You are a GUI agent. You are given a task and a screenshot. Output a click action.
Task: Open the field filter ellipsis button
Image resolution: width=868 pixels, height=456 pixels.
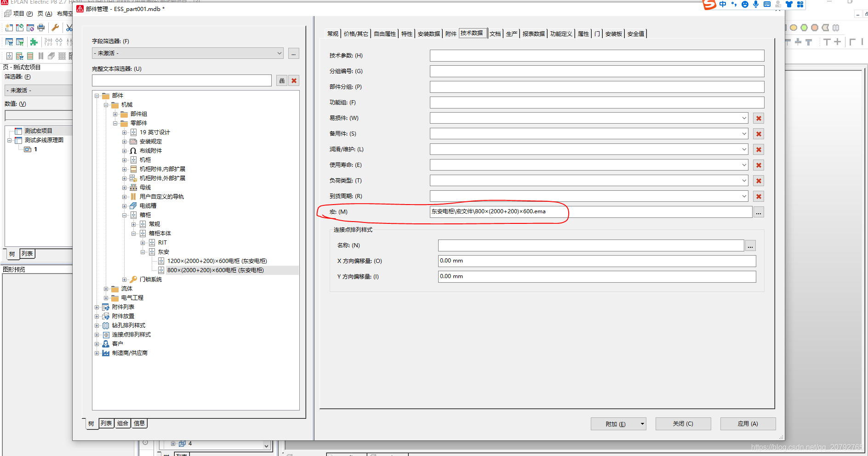(293, 53)
